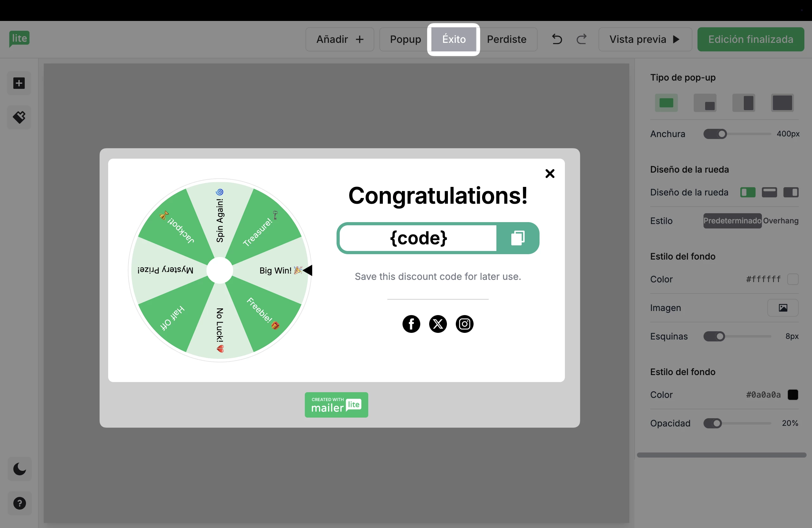This screenshot has width=812, height=528.
Task: Open the add block plus icon in sidebar
Action: (19, 83)
